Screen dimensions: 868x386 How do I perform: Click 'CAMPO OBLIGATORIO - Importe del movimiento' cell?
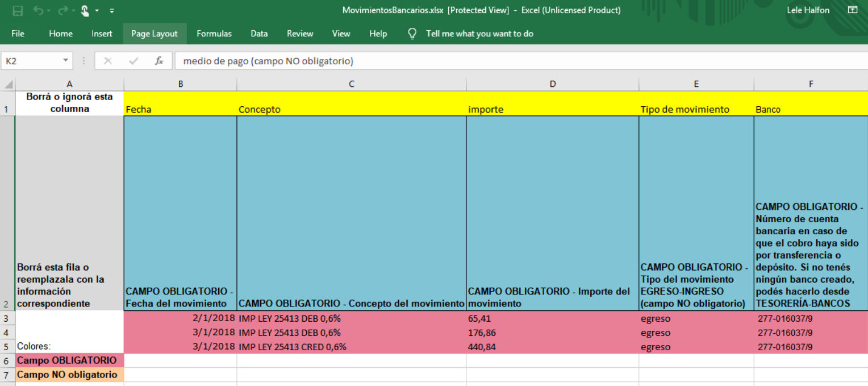[553, 213]
